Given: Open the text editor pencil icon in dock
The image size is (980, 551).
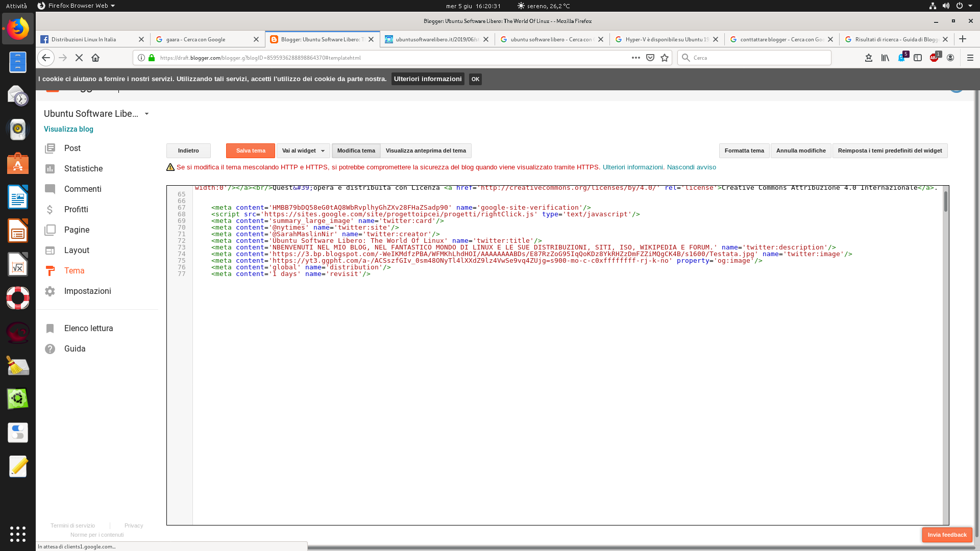Looking at the screenshot, I should (x=18, y=466).
